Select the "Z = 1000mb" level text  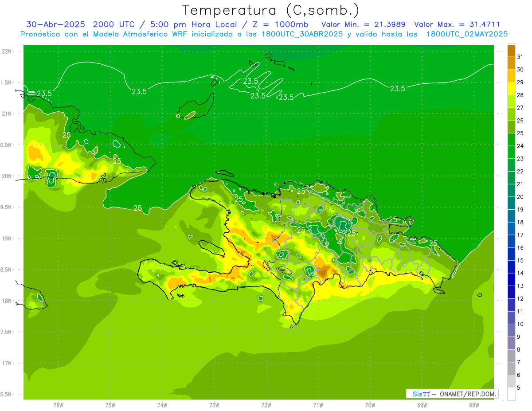[280, 24]
